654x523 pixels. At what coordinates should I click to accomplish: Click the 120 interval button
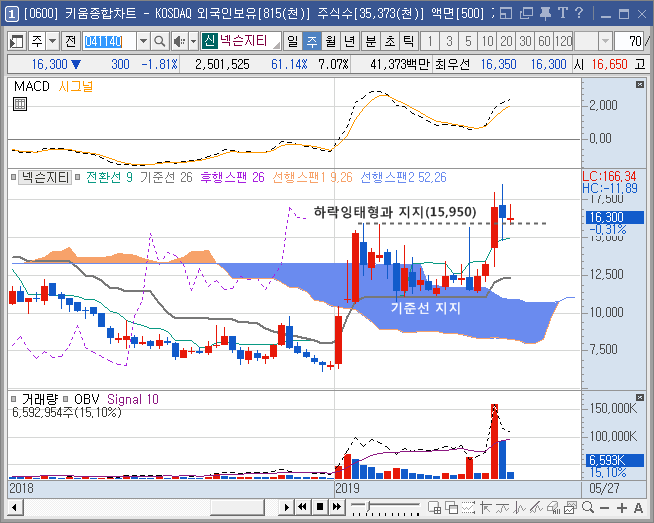pyautogui.click(x=563, y=41)
